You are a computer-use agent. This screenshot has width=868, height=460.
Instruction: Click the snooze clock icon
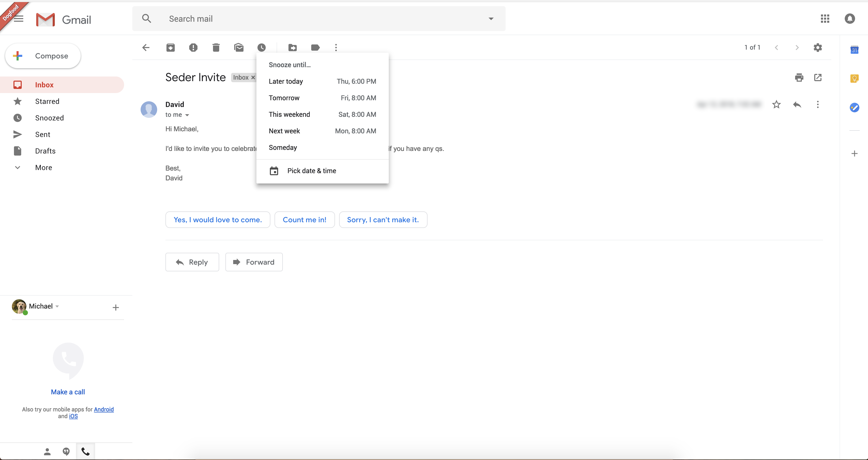tap(262, 48)
